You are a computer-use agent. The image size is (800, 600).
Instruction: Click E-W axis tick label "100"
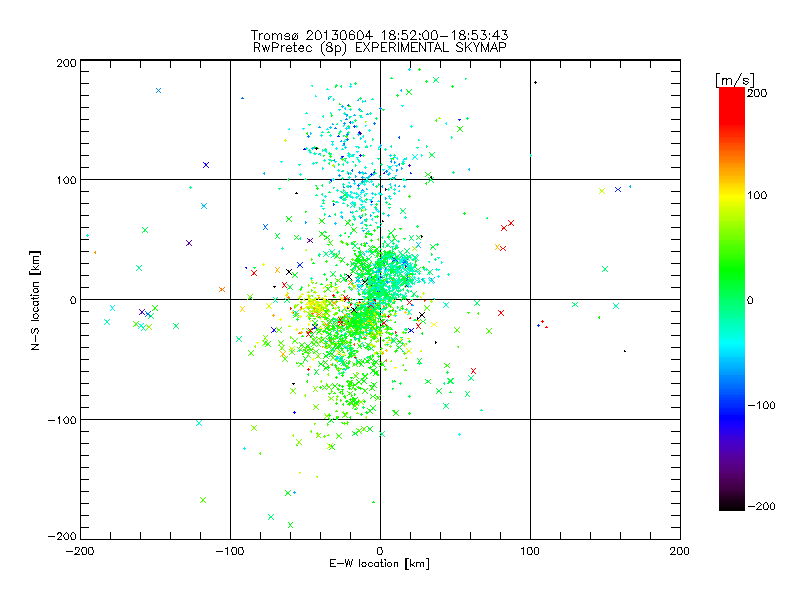[530, 551]
